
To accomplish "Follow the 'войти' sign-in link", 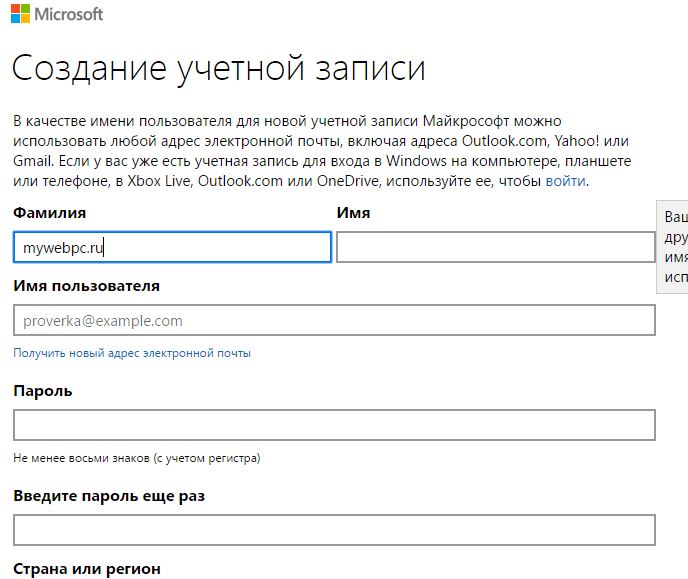I will (565, 181).
